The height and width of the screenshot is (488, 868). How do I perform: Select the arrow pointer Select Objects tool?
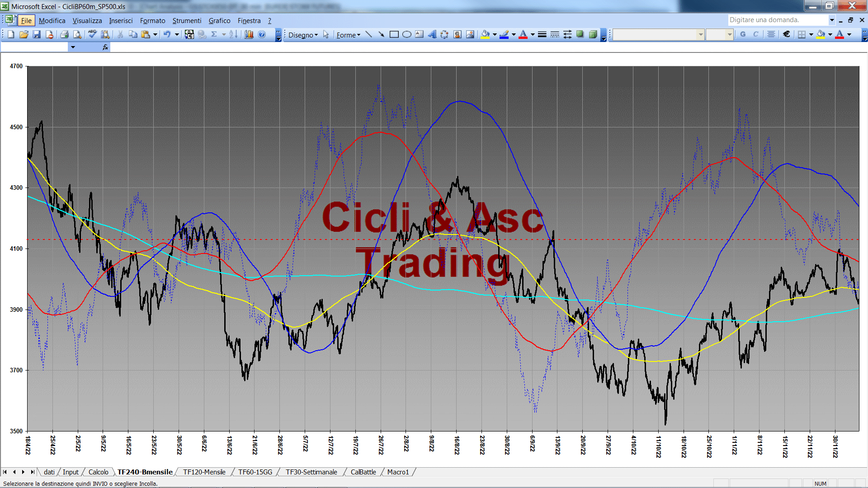326,34
